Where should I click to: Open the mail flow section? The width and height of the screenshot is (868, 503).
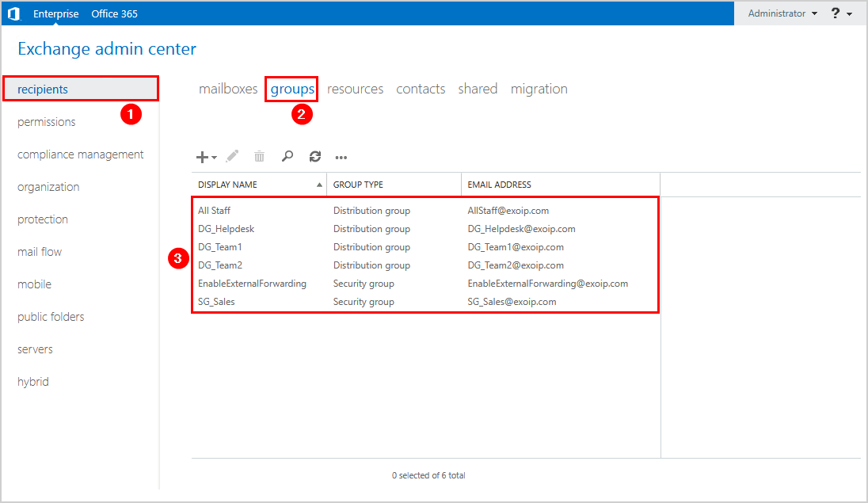40,251
